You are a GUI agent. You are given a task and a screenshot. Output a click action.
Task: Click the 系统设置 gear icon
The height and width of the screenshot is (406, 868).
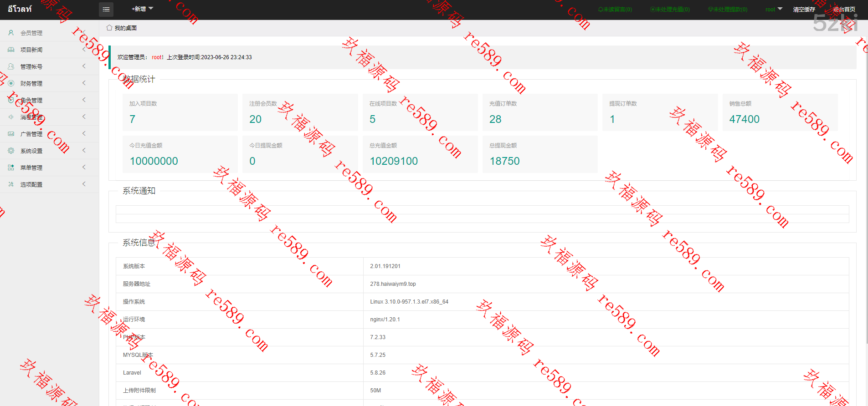tap(11, 151)
